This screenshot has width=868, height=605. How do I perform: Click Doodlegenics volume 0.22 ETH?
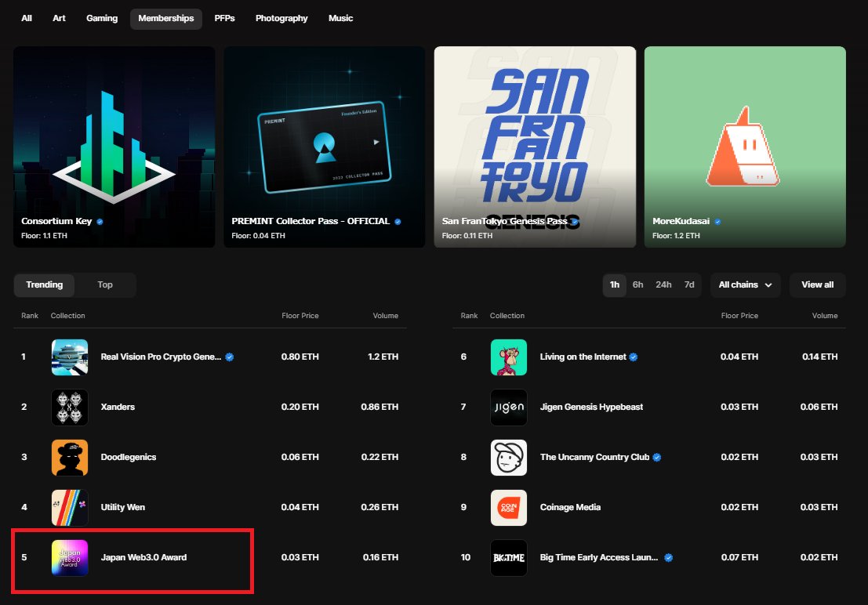click(x=380, y=457)
